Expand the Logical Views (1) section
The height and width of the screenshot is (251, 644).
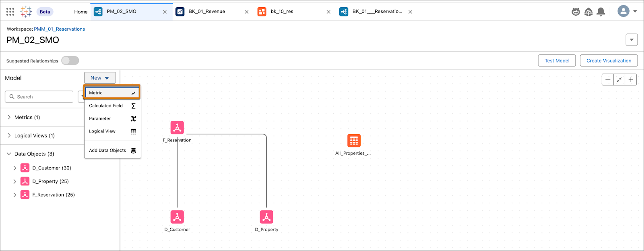pos(9,135)
